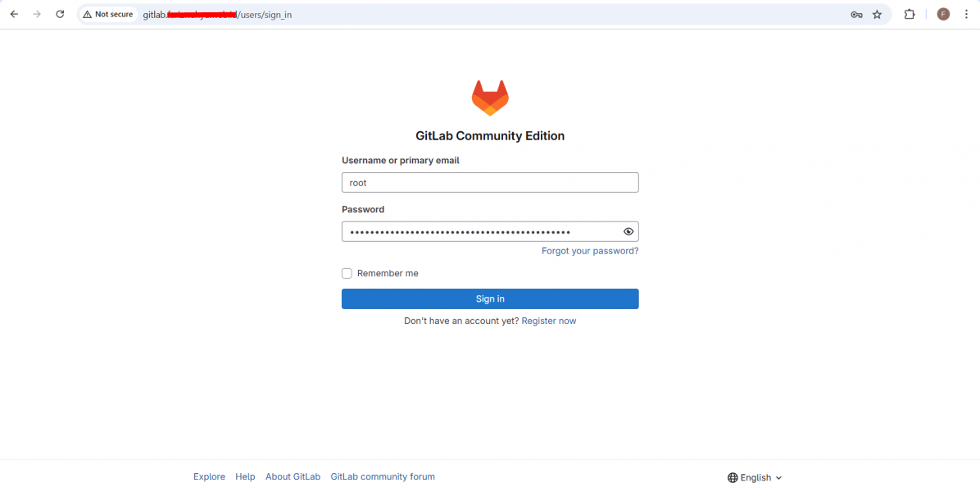980x492 pixels.
Task: Focus the username field containing root
Action: pos(490,183)
